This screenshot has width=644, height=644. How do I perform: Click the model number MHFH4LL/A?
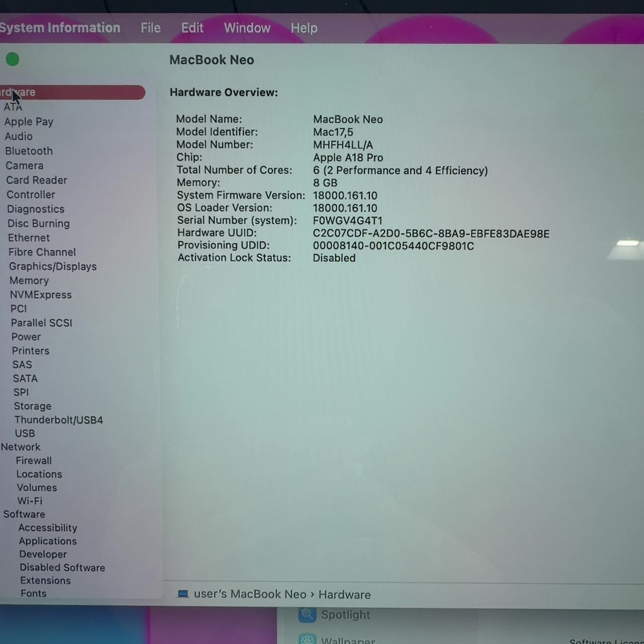(x=343, y=145)
